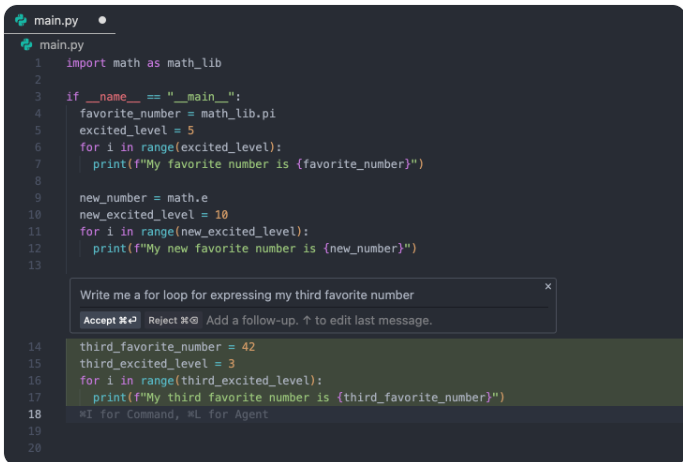Reject the generated code suggestion
Screen dimensions: 683x462
(x=173, y=320)
